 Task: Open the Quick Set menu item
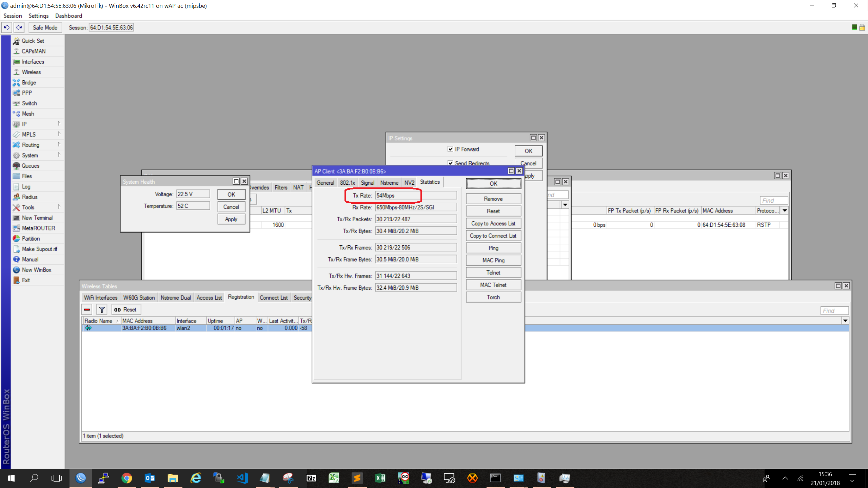coord(33,41)
